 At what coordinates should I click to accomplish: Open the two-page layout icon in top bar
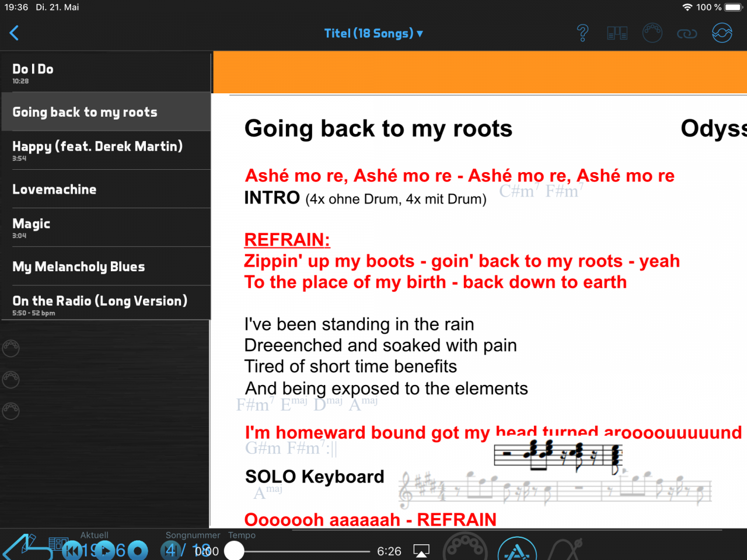(617, 33)
